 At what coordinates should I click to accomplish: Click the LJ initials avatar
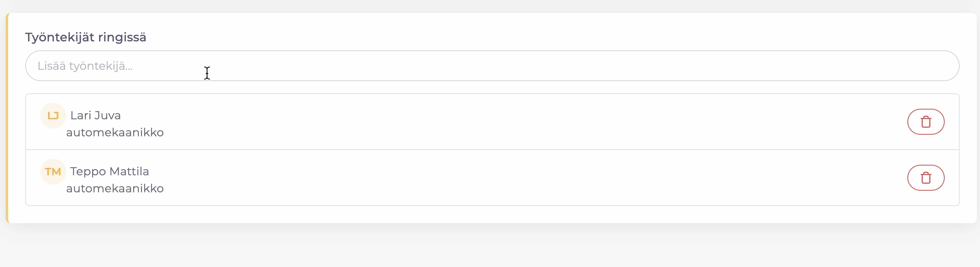coord(53,116)
